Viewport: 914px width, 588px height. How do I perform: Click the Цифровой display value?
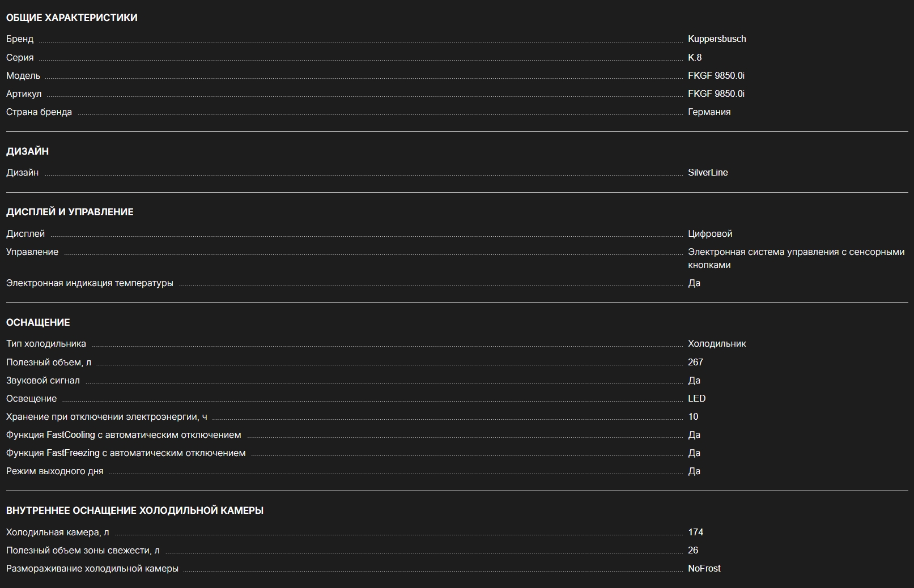coord(709,233)
